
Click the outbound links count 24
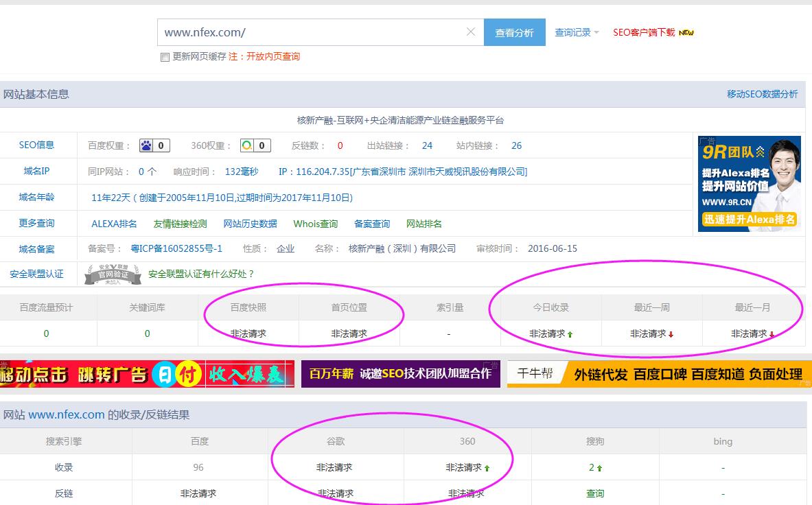pos(427,146)
